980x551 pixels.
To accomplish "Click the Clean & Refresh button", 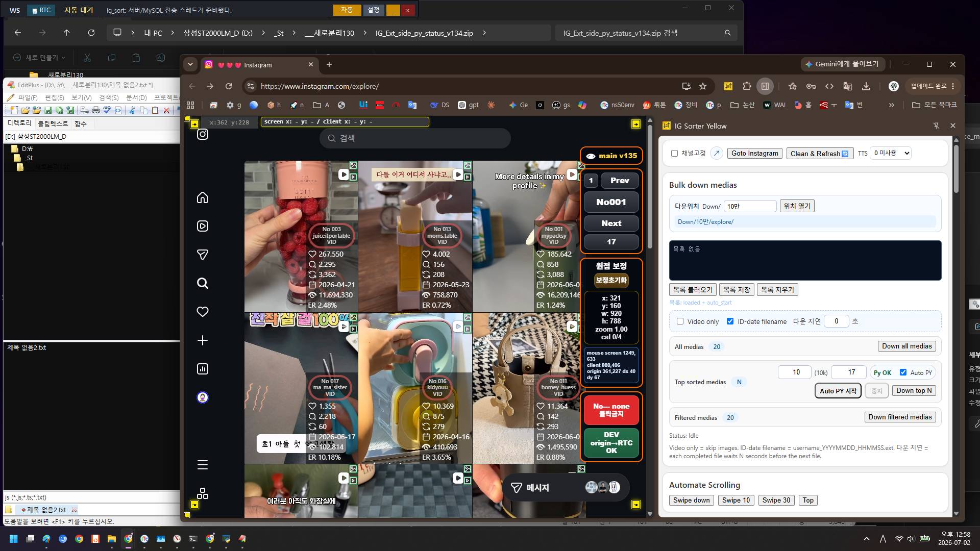I will tap(819, 153).
